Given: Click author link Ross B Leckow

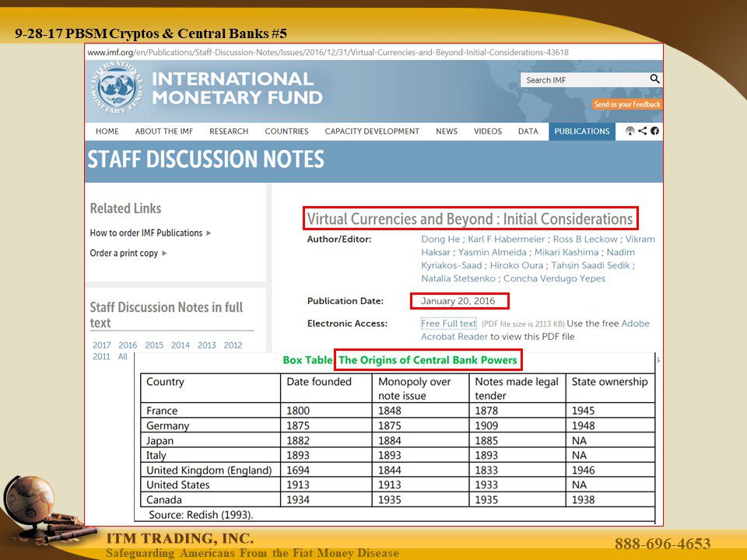Looking at the screenshot, I should 585,239.
